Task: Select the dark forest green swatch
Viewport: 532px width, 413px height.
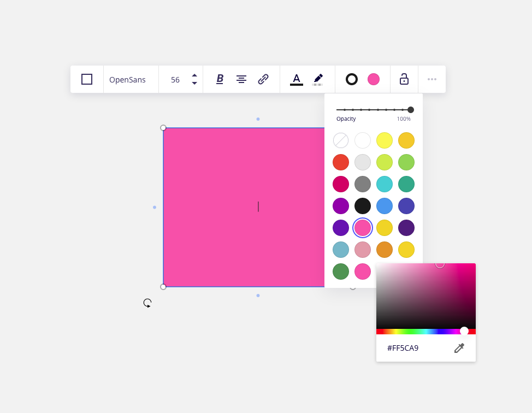Action: tap(341, 272)
